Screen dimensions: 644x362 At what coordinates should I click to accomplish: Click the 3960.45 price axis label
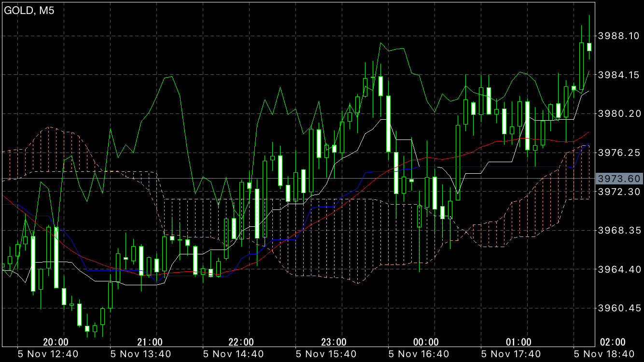pyautogui.click(x=618, y=308)
